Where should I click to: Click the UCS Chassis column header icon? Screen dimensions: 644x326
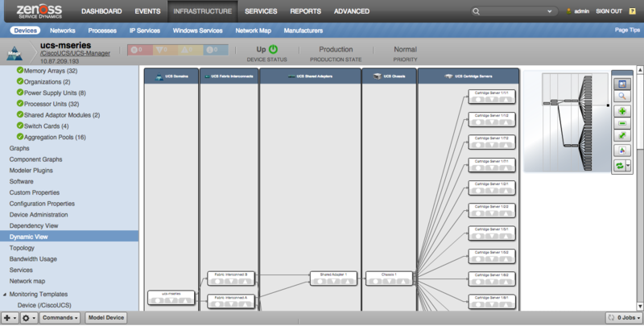coord(377,76)
